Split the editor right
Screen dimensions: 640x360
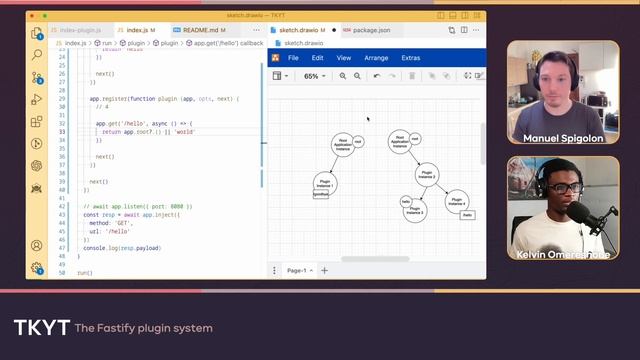(464, 30)
